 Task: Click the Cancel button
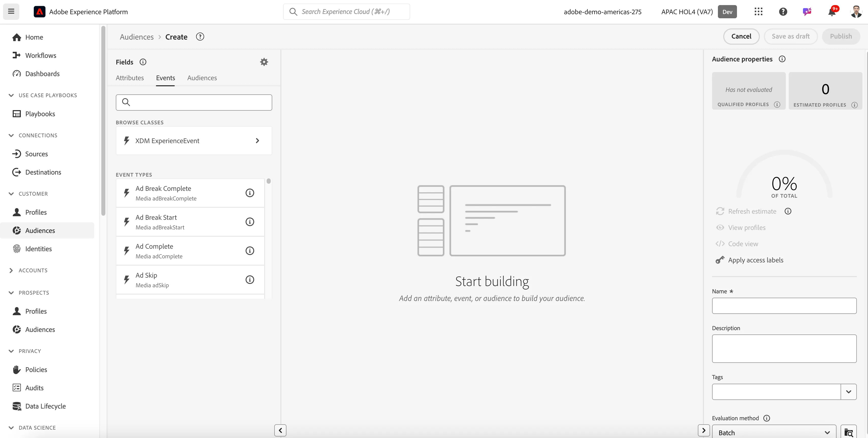click(x=741, y=36)
